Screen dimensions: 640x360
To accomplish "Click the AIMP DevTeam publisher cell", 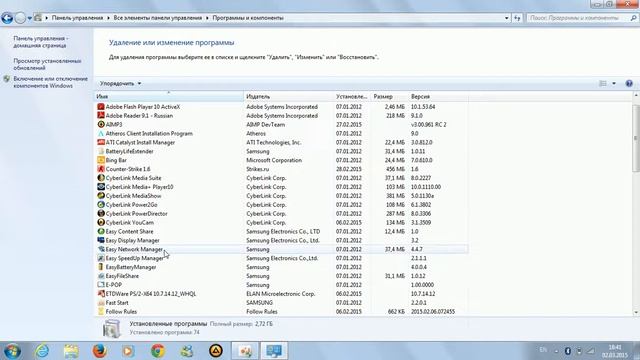I will pyautogui.click(x=266, y=124).
